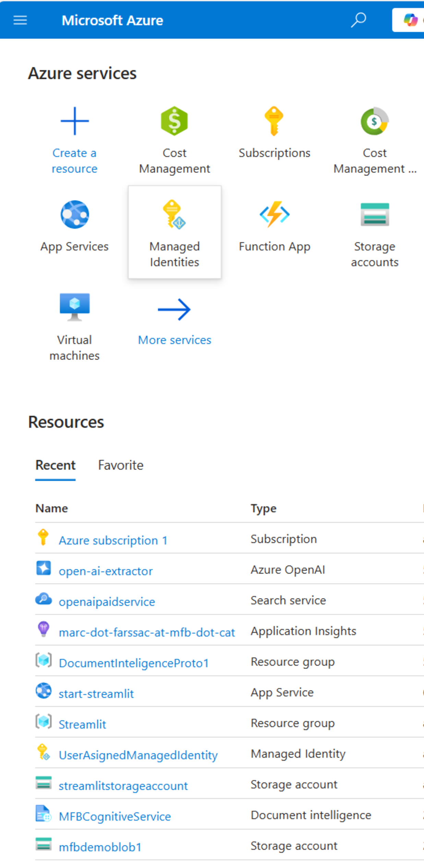The width and height of the screenshot is (424, 868).
Task: Click the search magnifier icon
Action: pos(359,20)
